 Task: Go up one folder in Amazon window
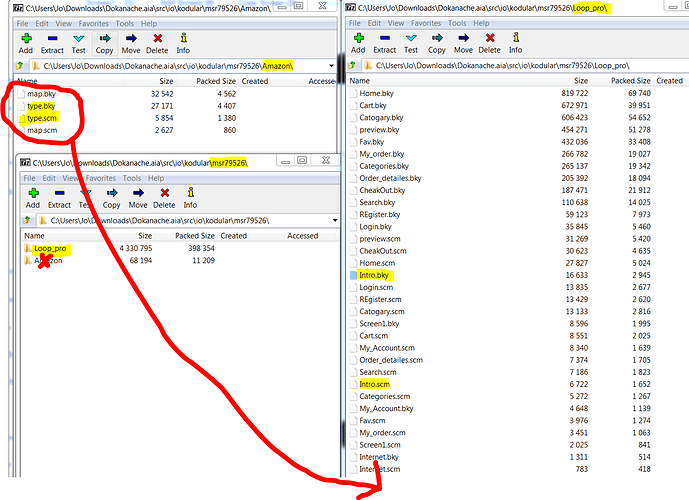coord(21,66)
